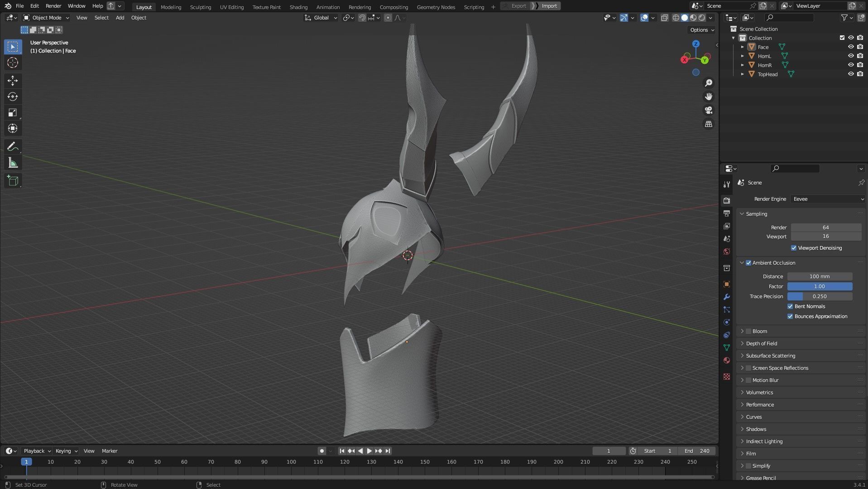Switch to the Sculpting workspace tab
This screenshot has width=868, height=489.
tap(201, 7)
